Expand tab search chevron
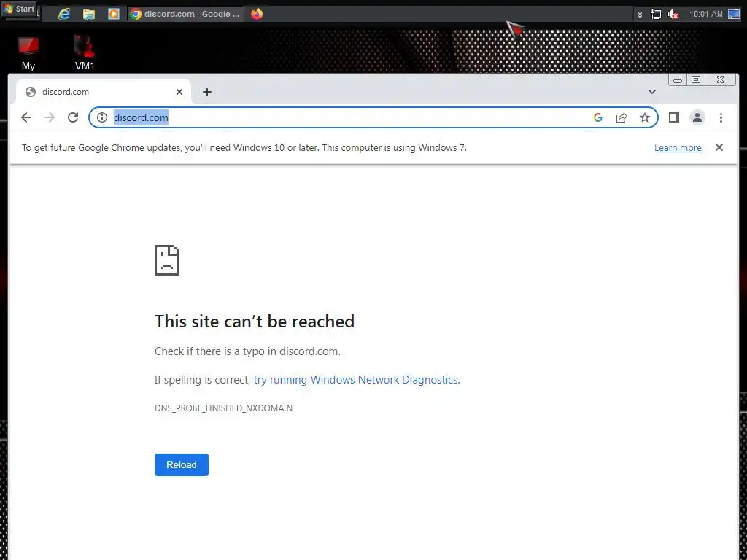Viewport: 747px width, 560px height. tap(651, 92)
